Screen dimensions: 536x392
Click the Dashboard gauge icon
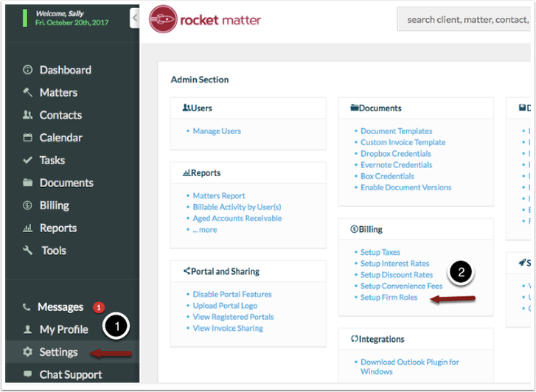pyautogui.click(x=27, y=70)
